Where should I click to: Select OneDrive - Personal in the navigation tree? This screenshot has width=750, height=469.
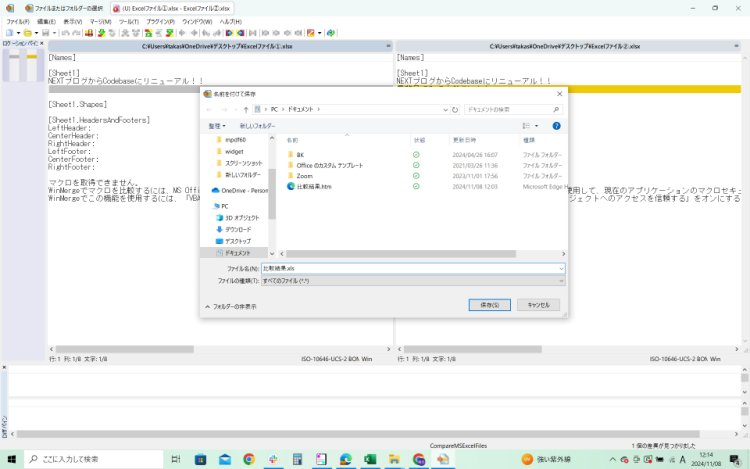tap(242, 190)
